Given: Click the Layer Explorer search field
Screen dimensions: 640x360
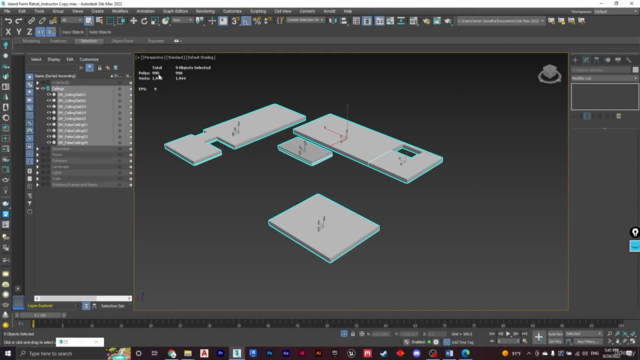Looking at the screenshot, I should 53,68.
